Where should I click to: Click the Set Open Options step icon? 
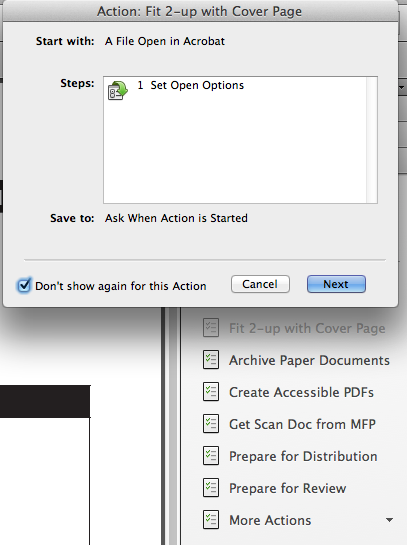coord(117,91)
